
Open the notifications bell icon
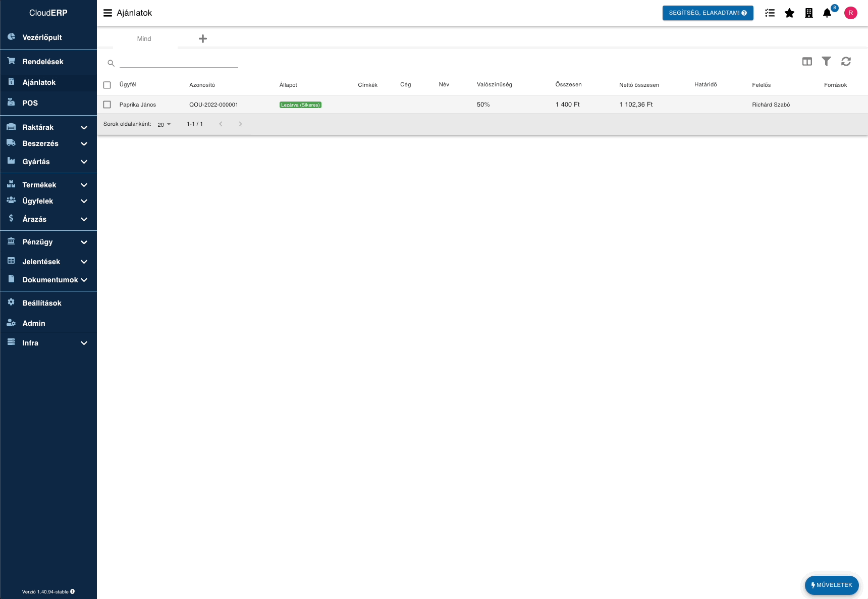tap(827, 13)
